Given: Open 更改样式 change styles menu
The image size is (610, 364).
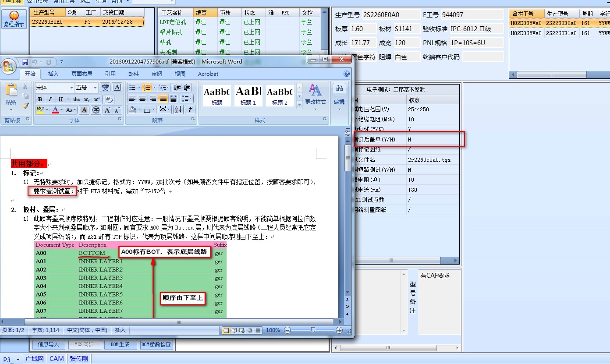Looking at the screenshot, I should click(316, 96).
